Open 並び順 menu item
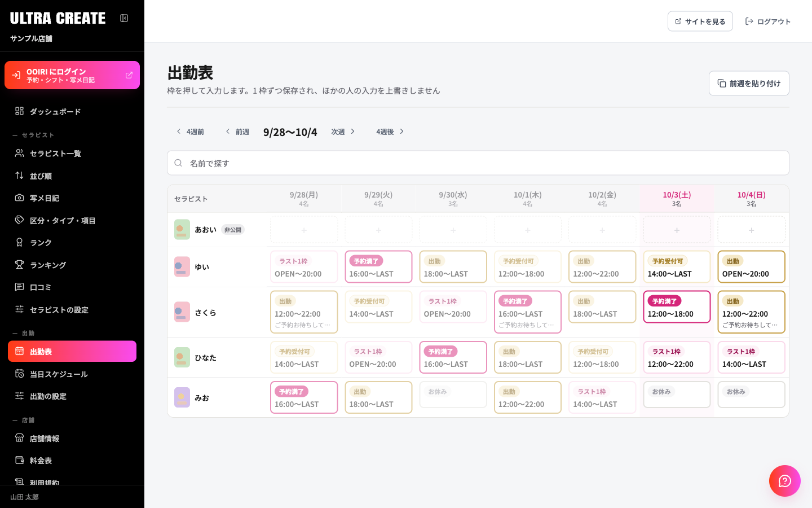 coord(72,176)
